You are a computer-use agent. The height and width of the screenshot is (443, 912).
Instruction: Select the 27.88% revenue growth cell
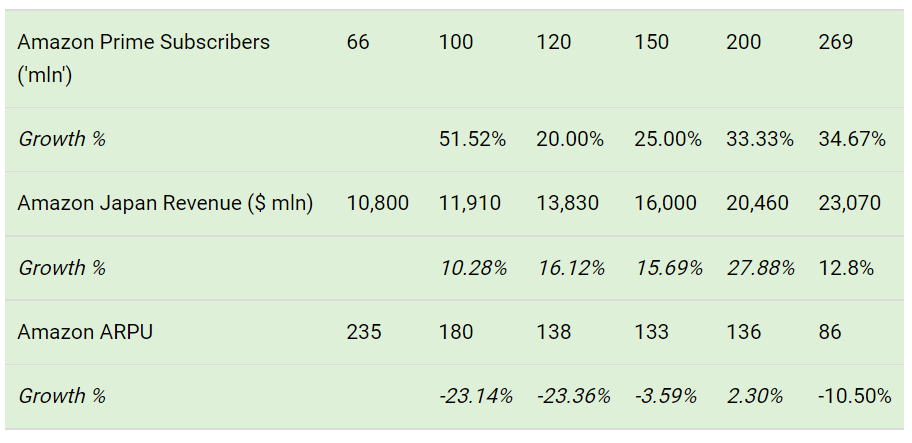point(760,268)
